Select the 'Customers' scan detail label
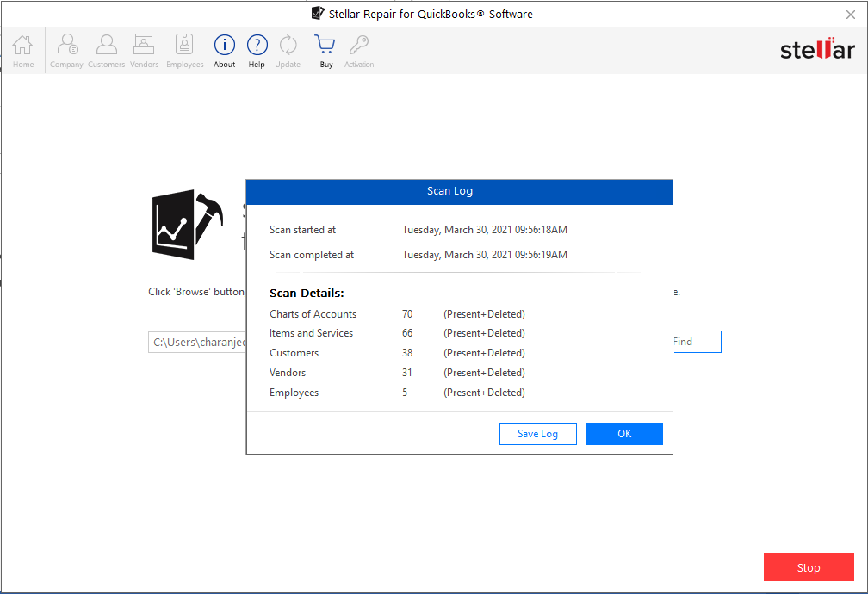 294,353
